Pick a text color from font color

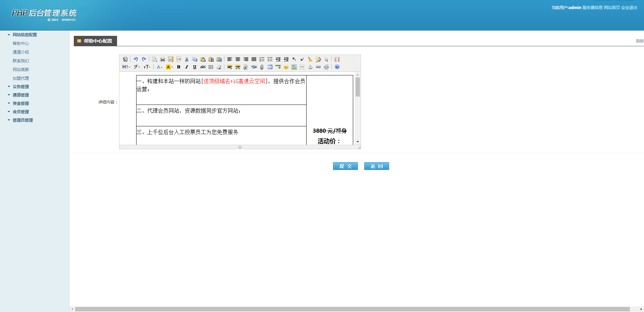tap(160, 67)
